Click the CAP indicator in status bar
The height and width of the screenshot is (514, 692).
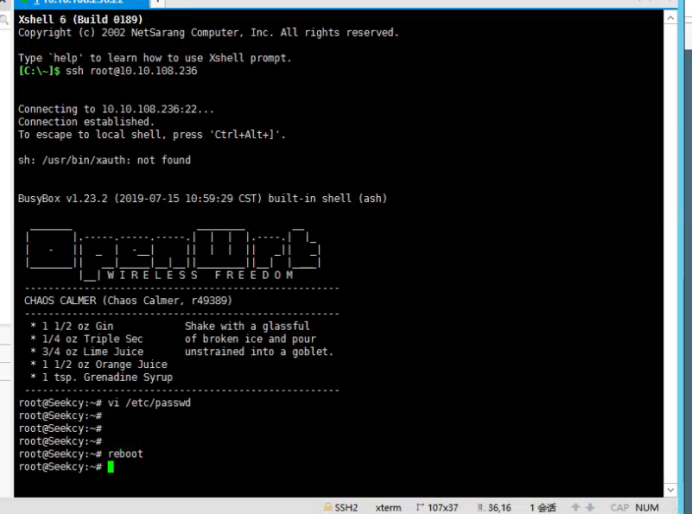coord(620,508)
